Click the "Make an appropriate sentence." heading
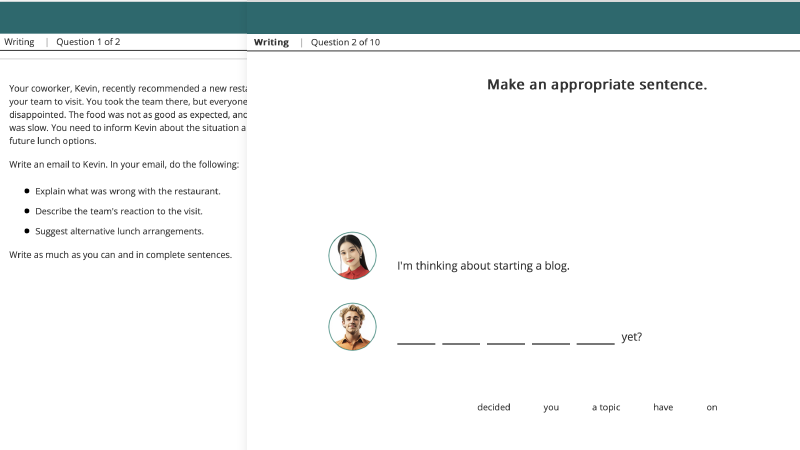800x450 pixels. tap(597, 84)
